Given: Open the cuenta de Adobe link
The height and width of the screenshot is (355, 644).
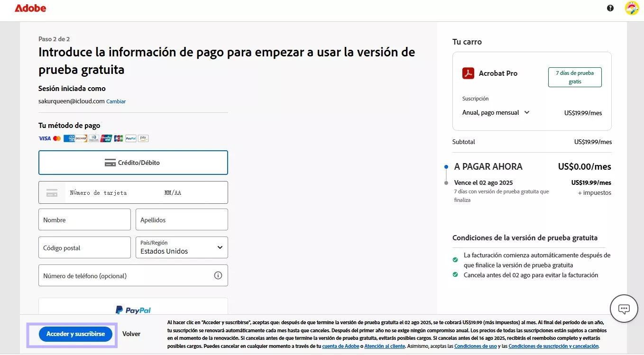Looking at the screenshot, I should pos(340,346).
